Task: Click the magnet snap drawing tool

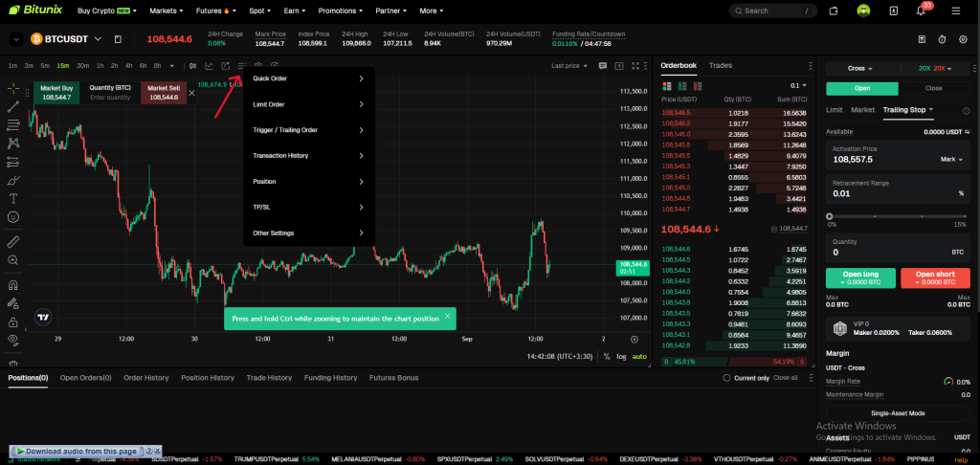Action: (x=13, y=284)
